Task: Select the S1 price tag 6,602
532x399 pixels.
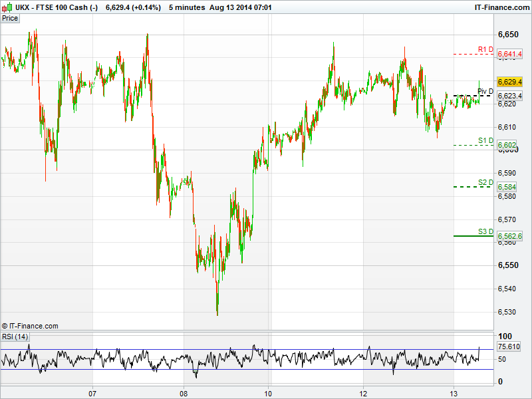Action: pyautogui.click(x=507, y=145)
